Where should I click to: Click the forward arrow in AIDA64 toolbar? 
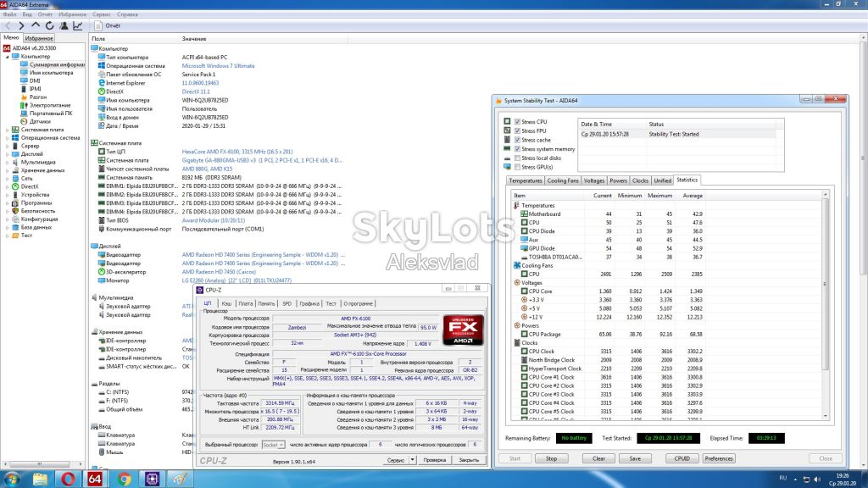(21, 25)
